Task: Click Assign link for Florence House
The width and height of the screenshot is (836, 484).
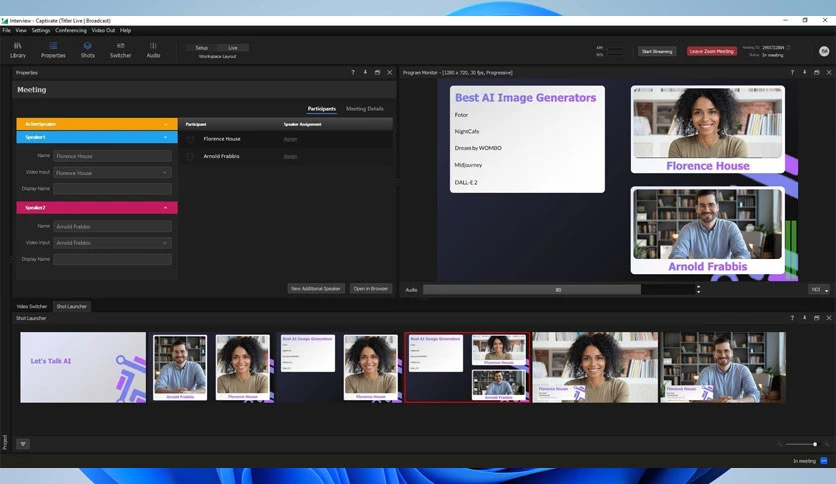Action: [290, 139]
